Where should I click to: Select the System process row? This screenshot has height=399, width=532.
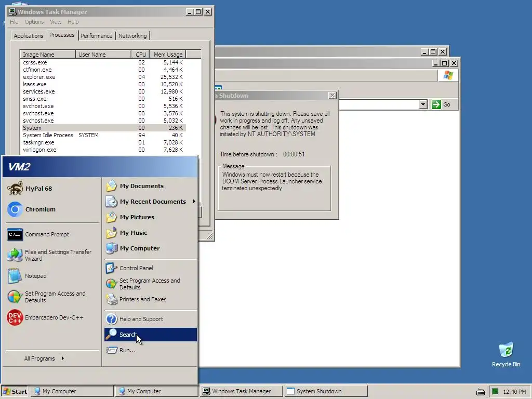coord(103,128)
